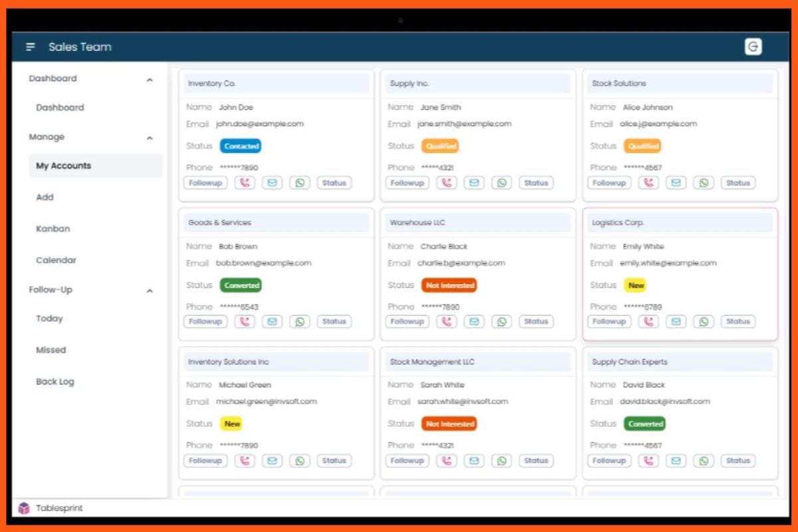Open the Calendar view
This screenshot has height=532, width=798.
(x=56, y=261)
